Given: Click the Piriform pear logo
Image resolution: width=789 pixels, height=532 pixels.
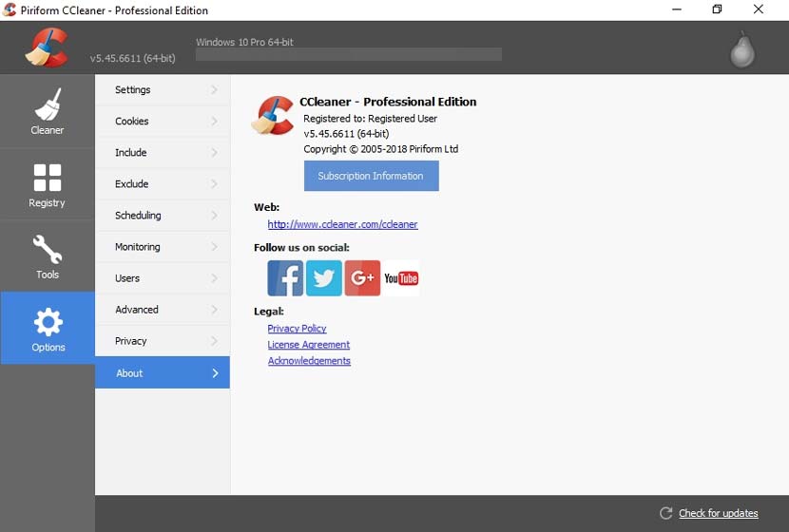Looking at the screenshot, I should pyautogui.click(x=742, y=49).
